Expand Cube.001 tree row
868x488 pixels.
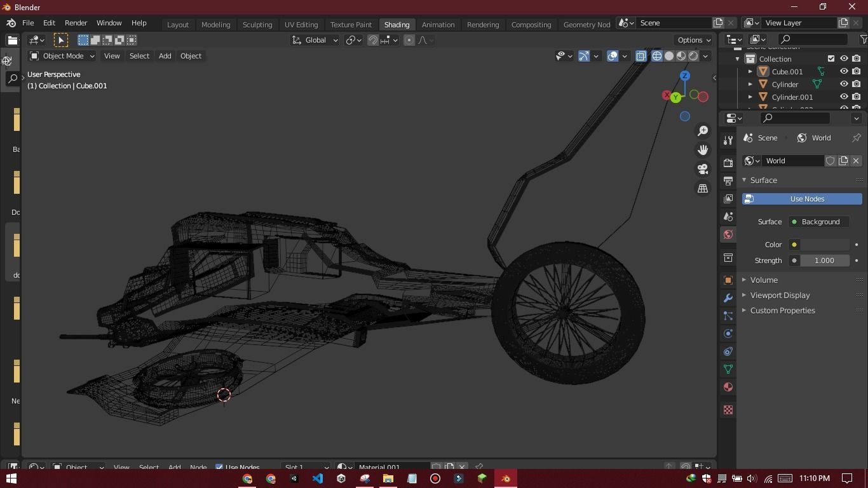click(750, 72)
